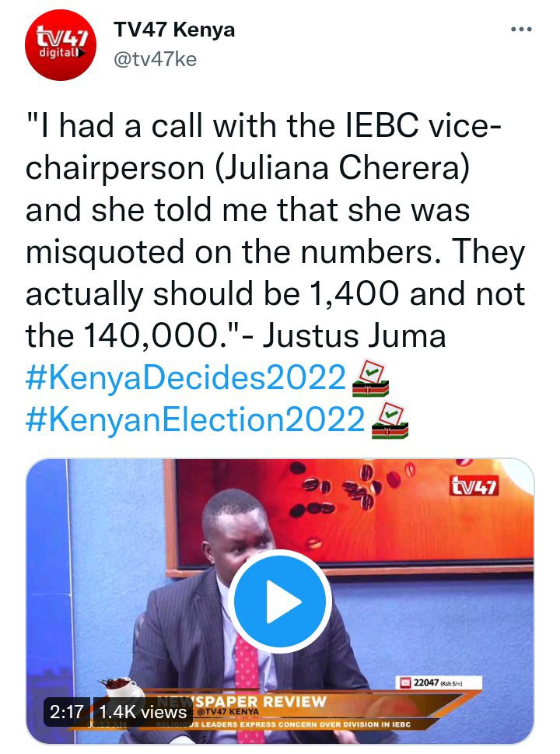This screenshot has height=754, width=560.
Task: Click the 1.4K views label
Action: [142, 712]
